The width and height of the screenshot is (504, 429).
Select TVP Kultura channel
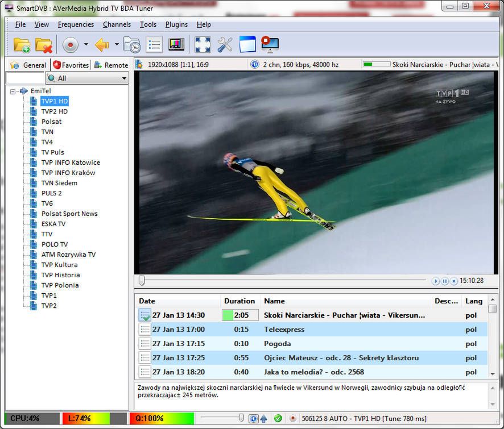(x=60, y=265)
